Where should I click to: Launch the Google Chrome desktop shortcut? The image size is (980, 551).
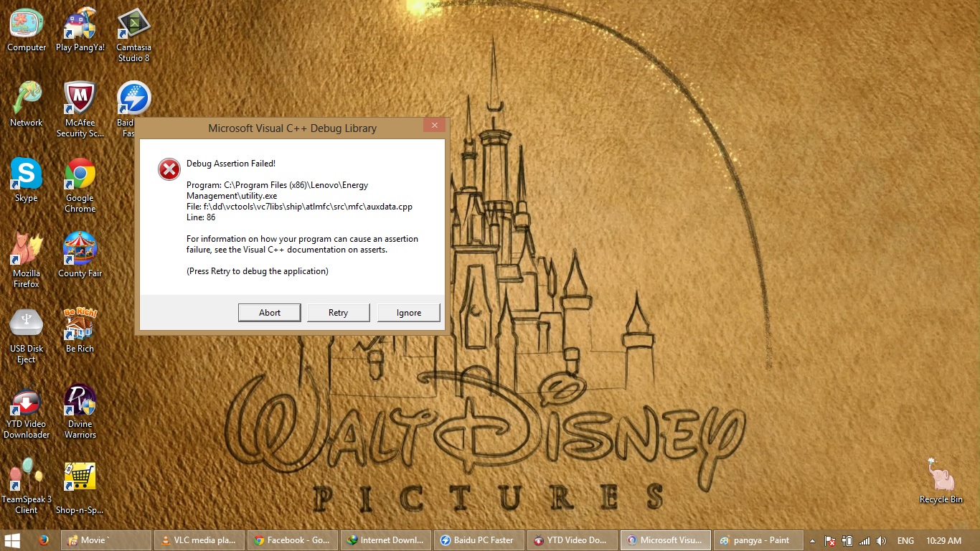(x=80, y=185)
